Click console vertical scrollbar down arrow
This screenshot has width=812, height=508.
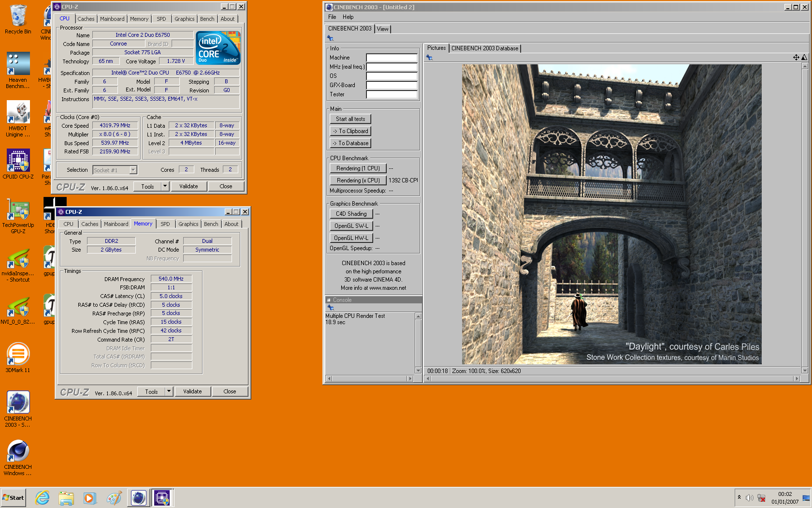pyautogui.click(x=419, y=371)
